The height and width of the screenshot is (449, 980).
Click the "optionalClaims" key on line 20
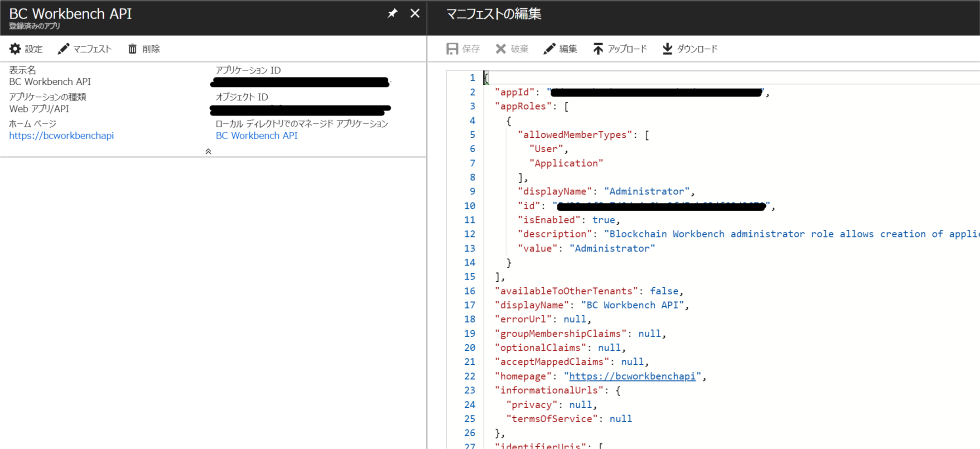[x=541, y=348]
